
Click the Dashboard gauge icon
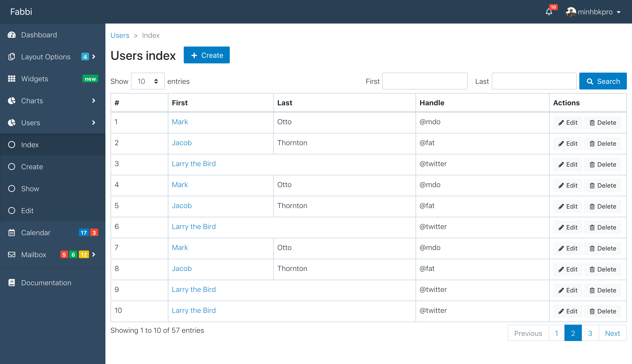coord(12,35)
